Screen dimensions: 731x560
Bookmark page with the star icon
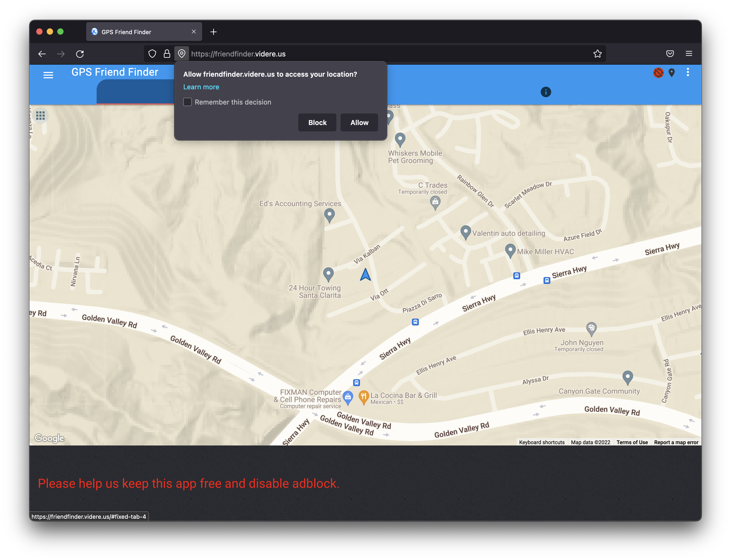[x=597, y=54]
